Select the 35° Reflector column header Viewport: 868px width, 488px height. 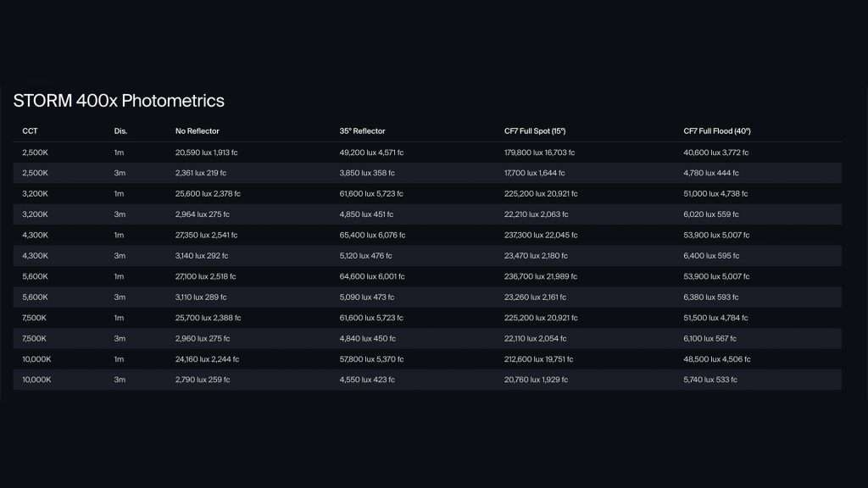362,131
